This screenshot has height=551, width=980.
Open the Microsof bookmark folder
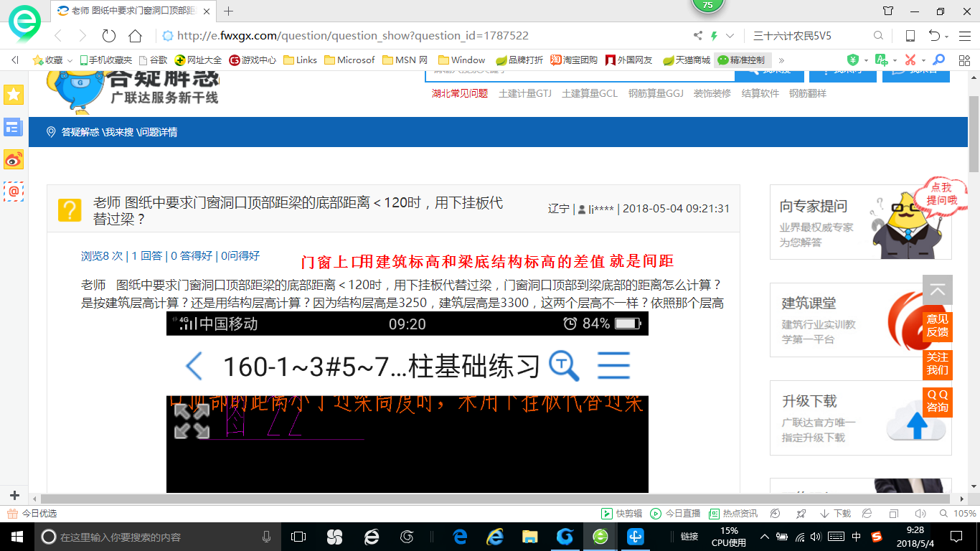tap(349, 60)
